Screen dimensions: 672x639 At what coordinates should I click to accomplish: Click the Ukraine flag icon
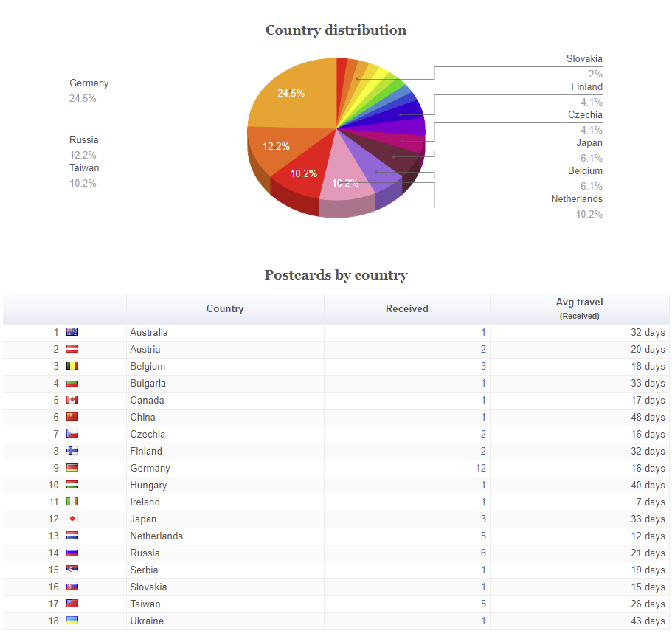72,620
